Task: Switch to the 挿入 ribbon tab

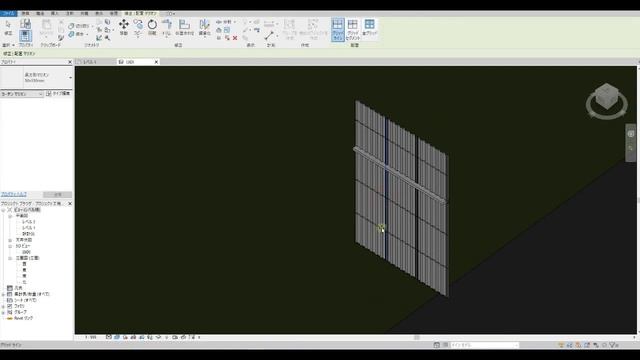Action: tap(54, 13)
